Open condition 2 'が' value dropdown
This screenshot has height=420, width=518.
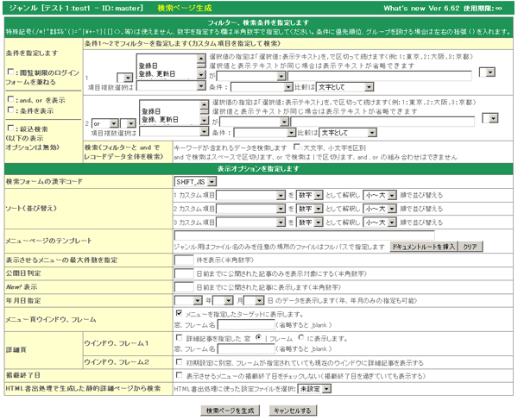255,122
